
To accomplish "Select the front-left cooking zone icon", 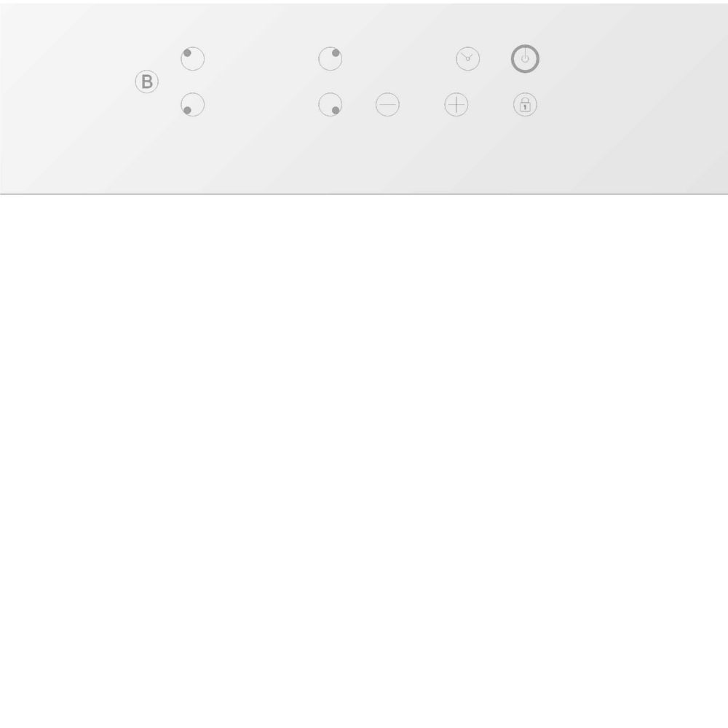I will 193,104.
